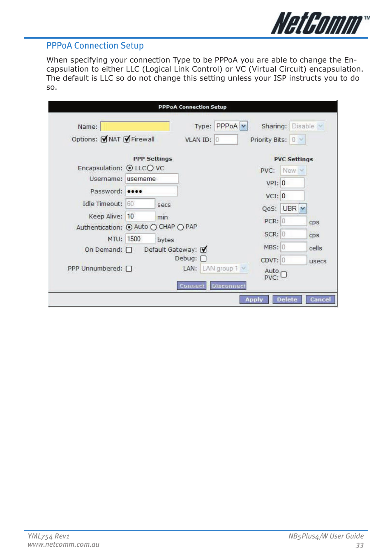Screen dimensions: 392x557
Task: Click the PPPoA Connection Setup page heading
Action: coord(95,46)
